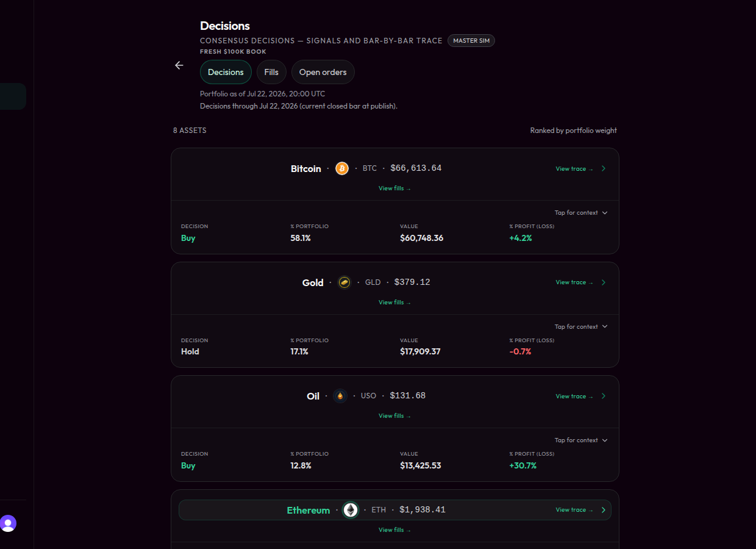Switch to the Open orders tab
The image size is (756, 549).
(323, 72)
